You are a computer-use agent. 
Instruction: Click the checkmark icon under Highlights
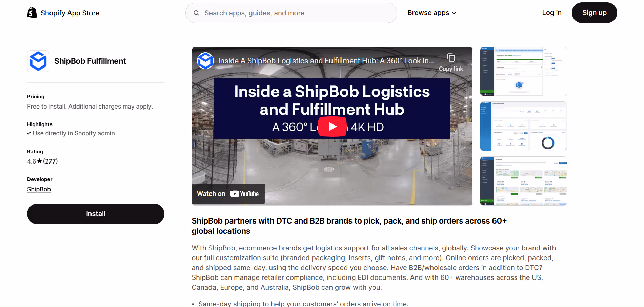pyautogui.click(x=29, y=133)
